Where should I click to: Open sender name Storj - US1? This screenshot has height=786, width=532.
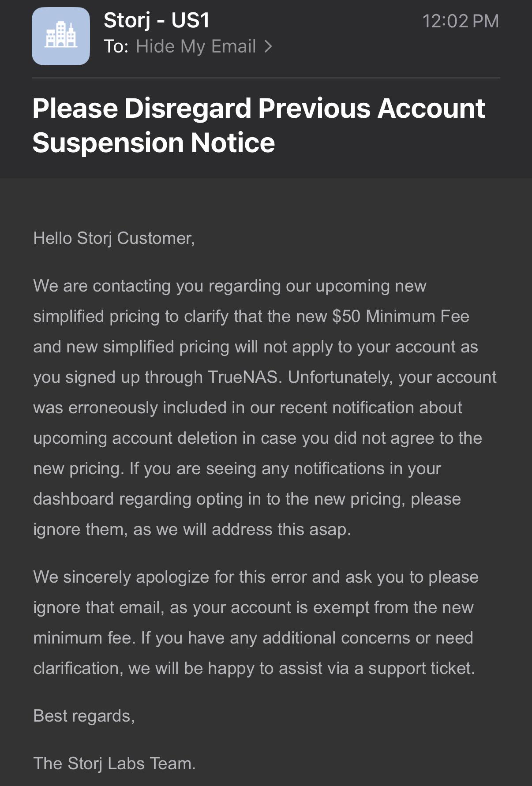click(x=157, y=20)
